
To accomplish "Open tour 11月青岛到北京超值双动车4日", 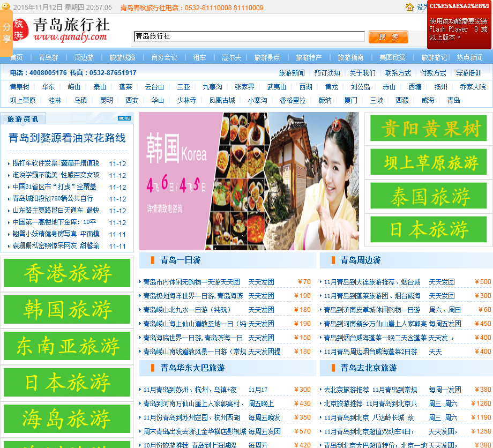I will coord(369,431).
